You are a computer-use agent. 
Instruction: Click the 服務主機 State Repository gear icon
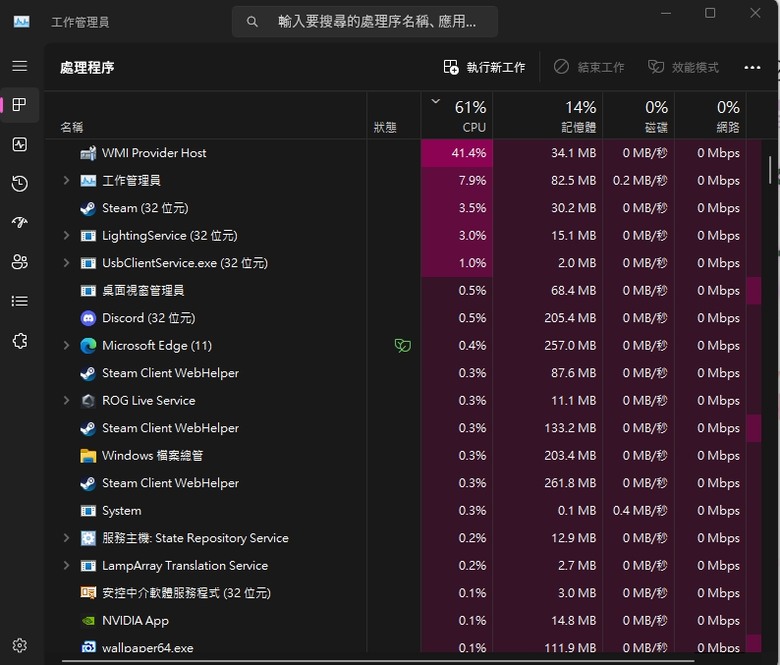[x=88, y=538]
